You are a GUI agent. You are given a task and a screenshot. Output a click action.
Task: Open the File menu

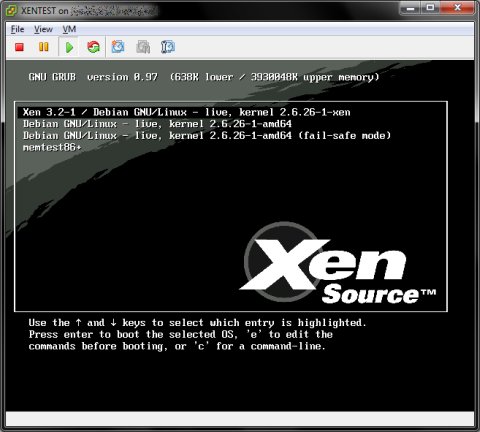click(x=17, y=29)
